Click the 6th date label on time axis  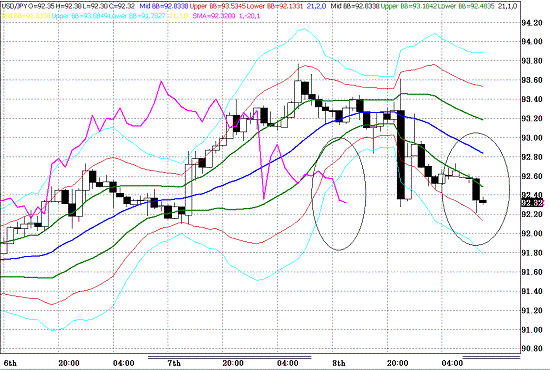(9, 363)
